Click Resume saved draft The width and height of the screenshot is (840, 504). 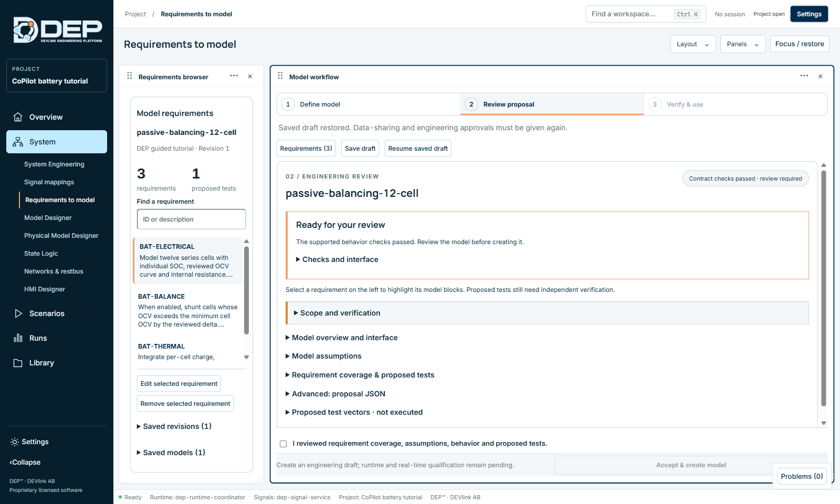coord(418,149)
